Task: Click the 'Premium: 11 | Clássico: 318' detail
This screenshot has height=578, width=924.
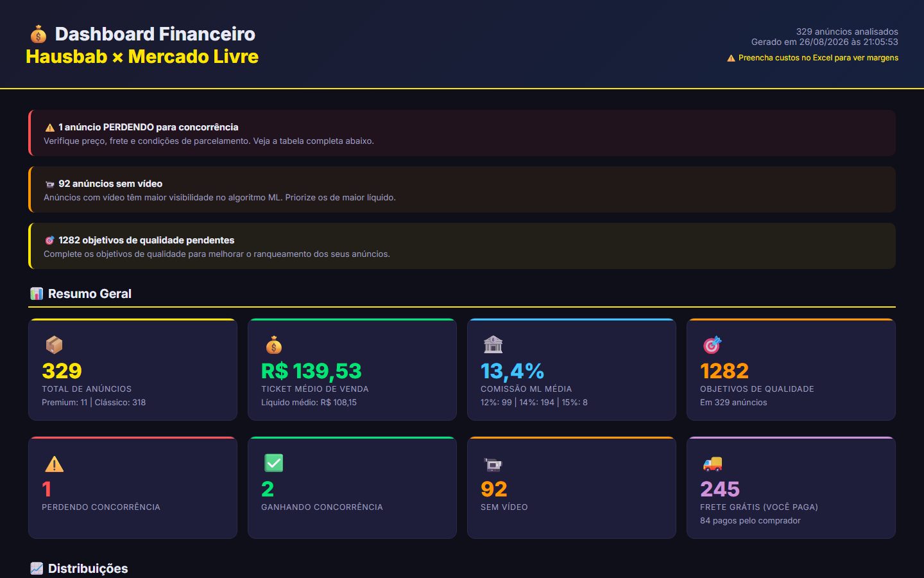Action: tap(94, 403)
